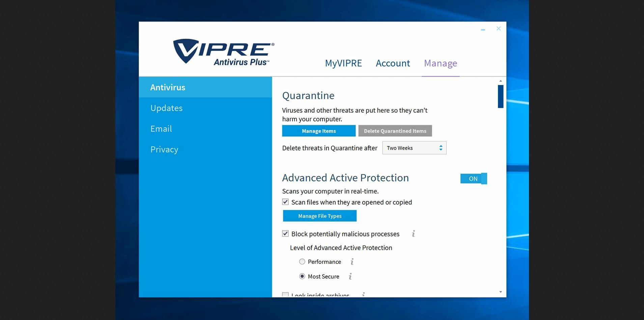Show info icon next to Most Secure

(x=350, y=277)
